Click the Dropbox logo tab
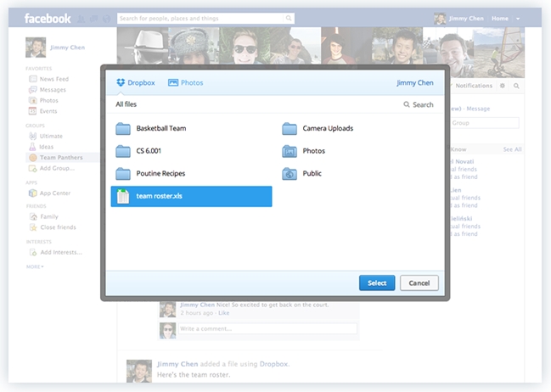551x392 pixels. pyautogui.click(x=136, y=83)
